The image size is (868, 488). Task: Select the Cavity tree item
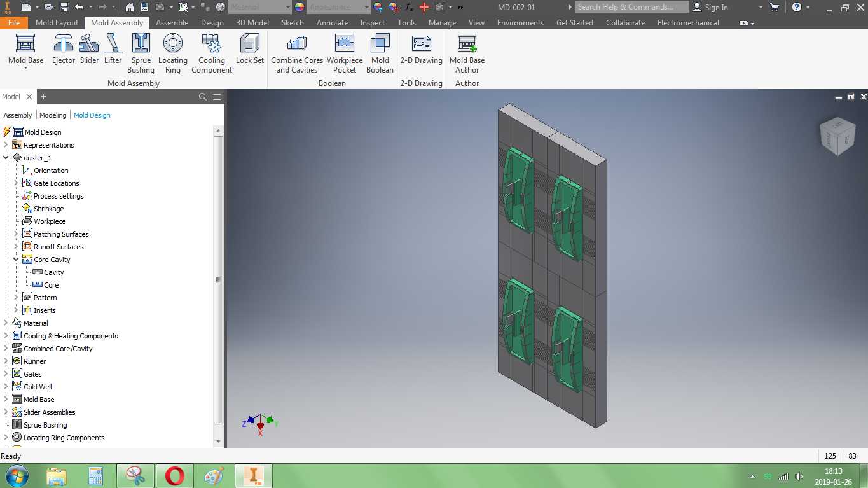click(54, 272)
